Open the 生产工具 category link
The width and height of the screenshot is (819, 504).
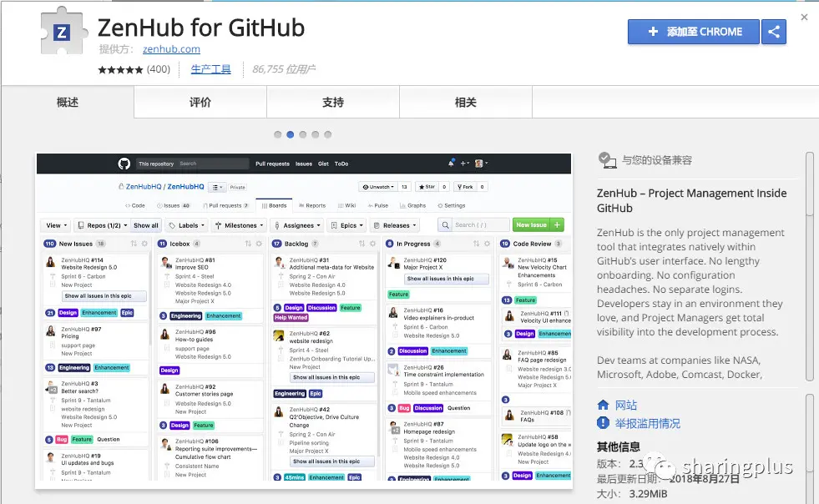[210, 69]
